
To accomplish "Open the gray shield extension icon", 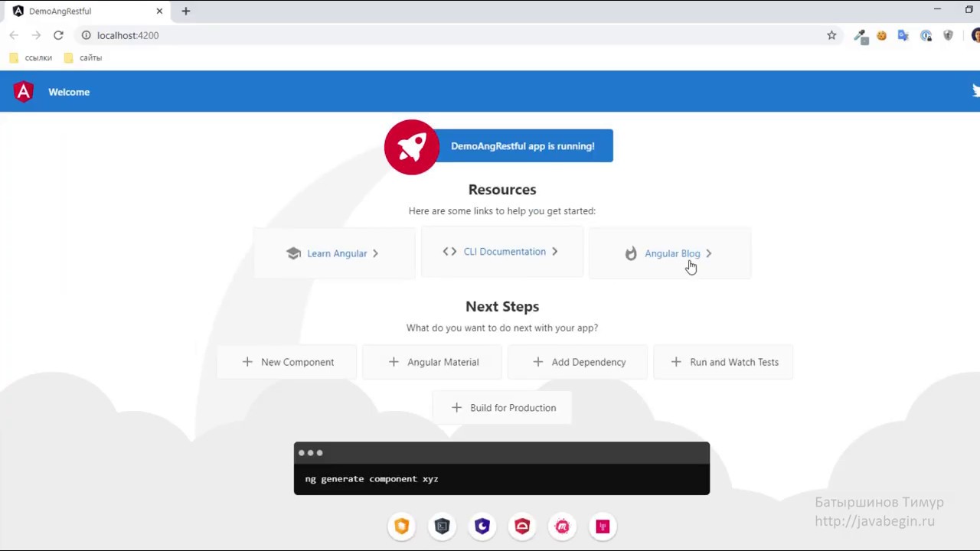I will click(x=948, y=35).
